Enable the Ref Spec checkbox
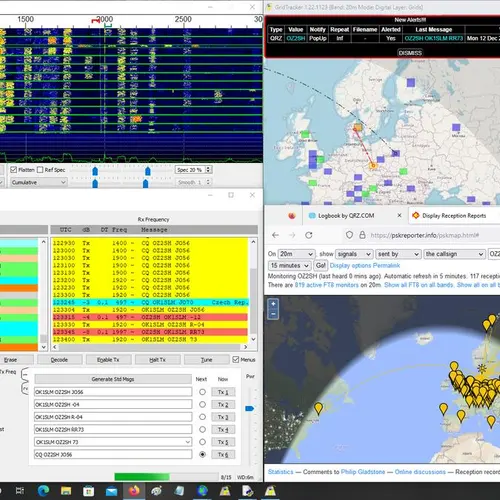500x500 pixels. click(40, 170)
